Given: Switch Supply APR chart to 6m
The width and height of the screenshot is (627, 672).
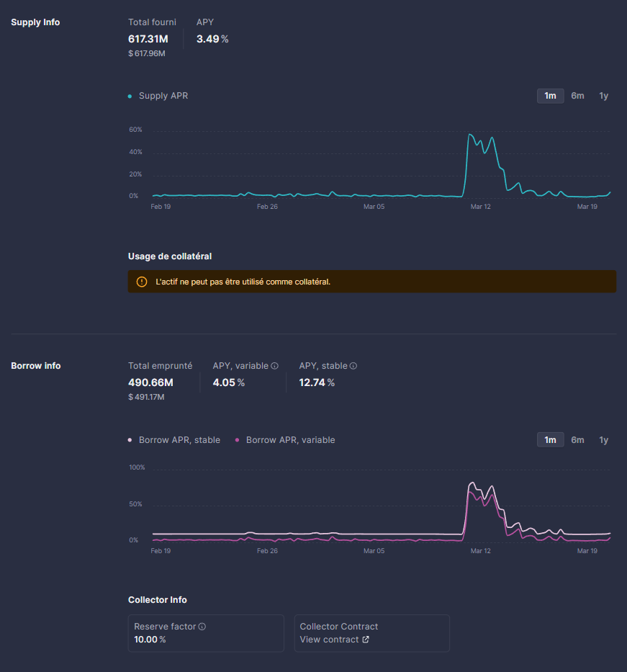Looking at the screenshot, I should (x=577, y=96).
